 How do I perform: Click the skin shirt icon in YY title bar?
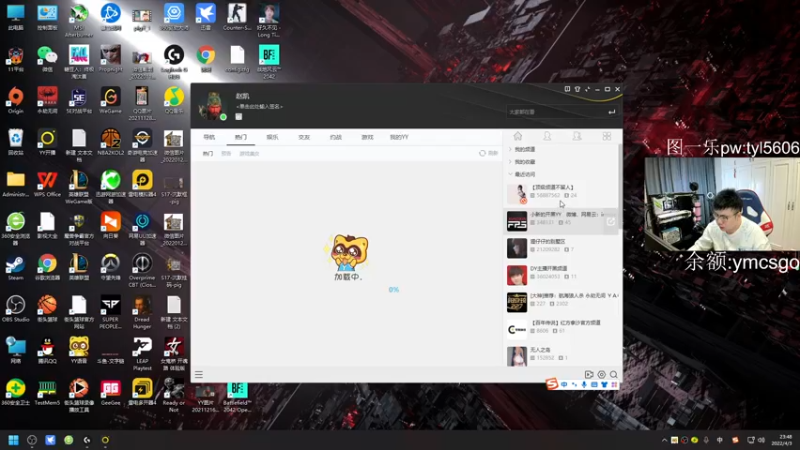(x=577, y=89)
